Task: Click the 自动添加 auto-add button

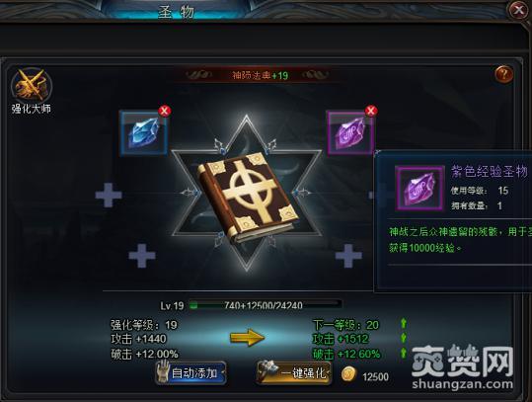Action: tap(191, 372)
